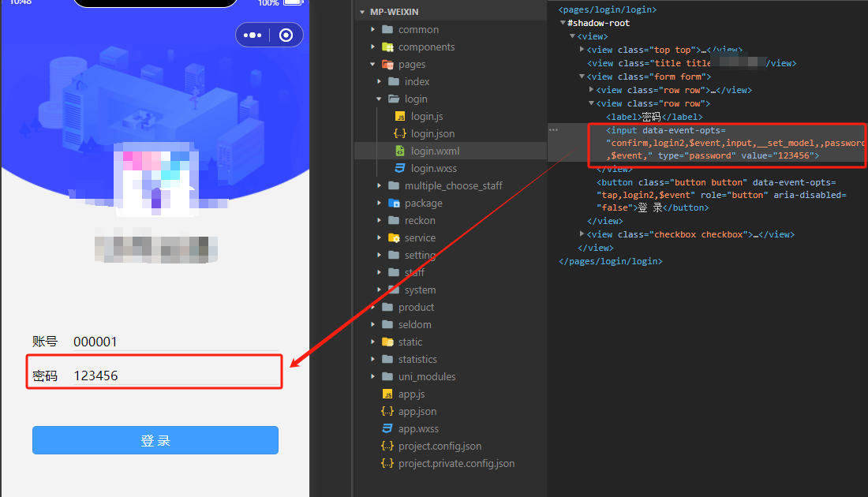Click the common folder icon
The height and width of the screenshot is (497, 868).
click(x=387, y=29)
